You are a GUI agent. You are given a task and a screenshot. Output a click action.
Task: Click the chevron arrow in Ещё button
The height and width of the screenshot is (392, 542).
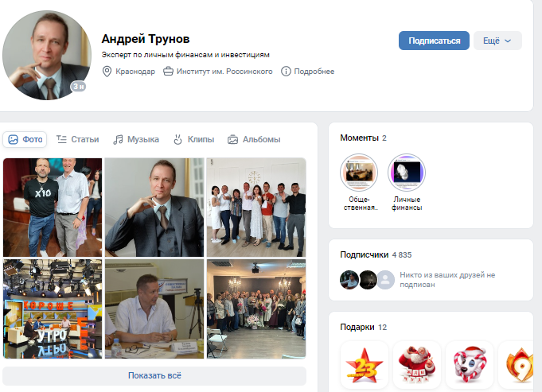tap(508, 41)
